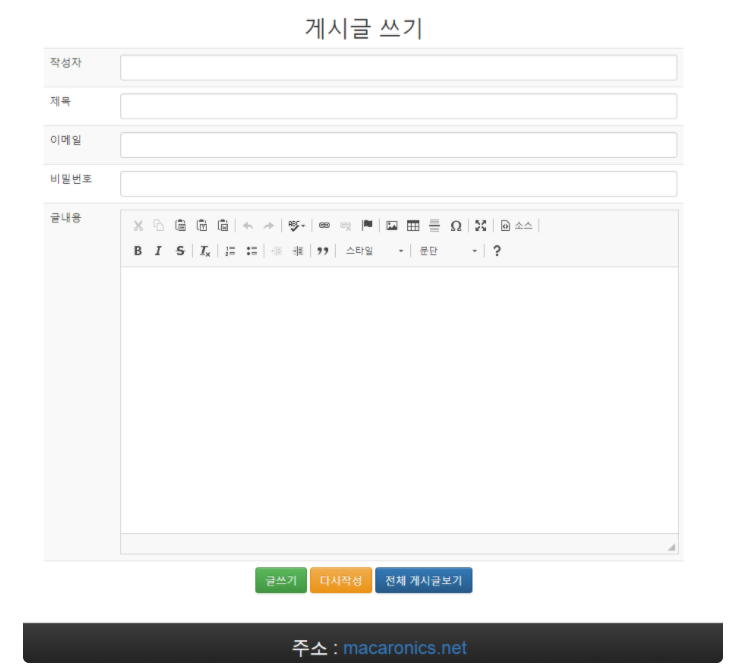Click the 작성자 author input field
This screenshot has width=730, height=671.
(399, 68)
